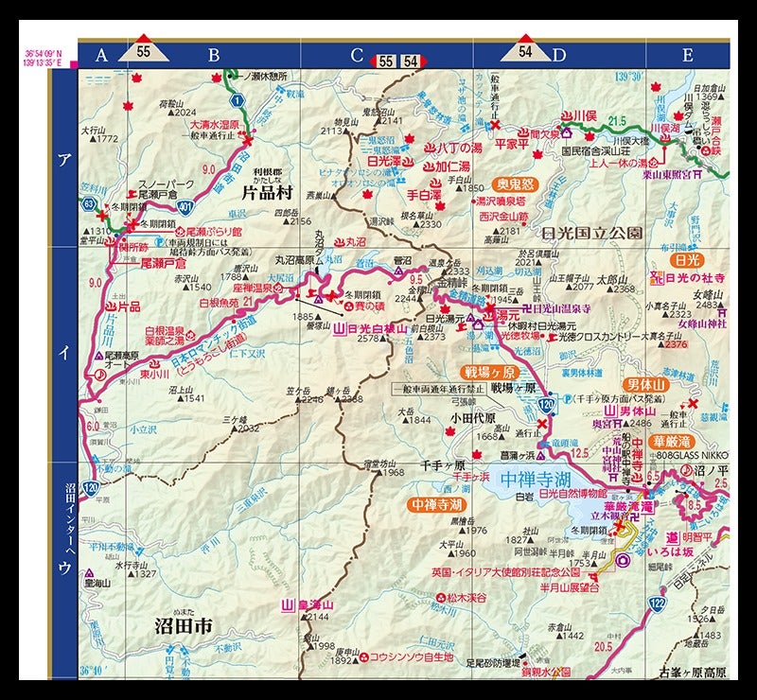
Task: Click the hot spring icon beside 川俣
Action: click(x=566, y=115)
